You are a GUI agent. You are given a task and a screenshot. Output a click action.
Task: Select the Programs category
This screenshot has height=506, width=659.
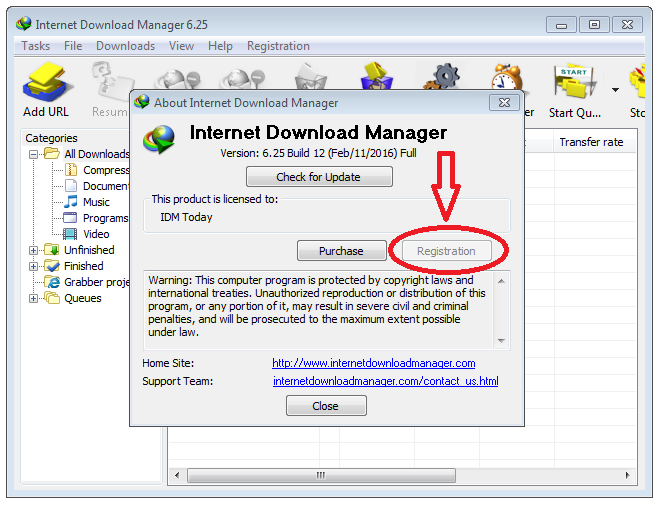click(105, 218)
